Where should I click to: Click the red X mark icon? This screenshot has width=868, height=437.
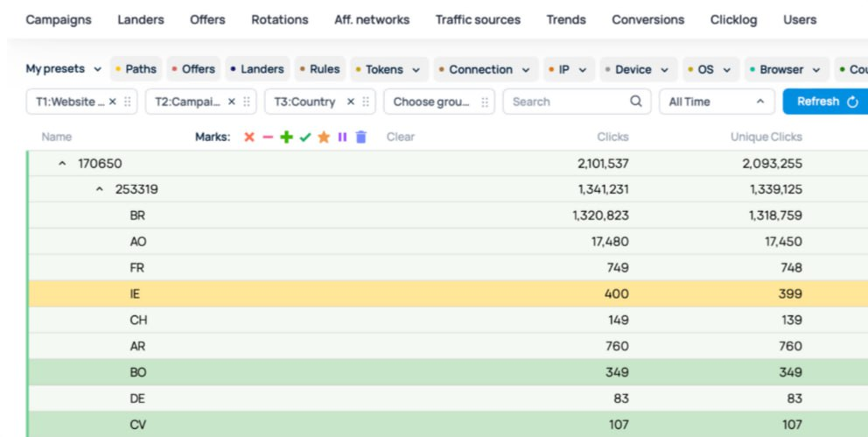pyautogui.click(x=249, y=137)
